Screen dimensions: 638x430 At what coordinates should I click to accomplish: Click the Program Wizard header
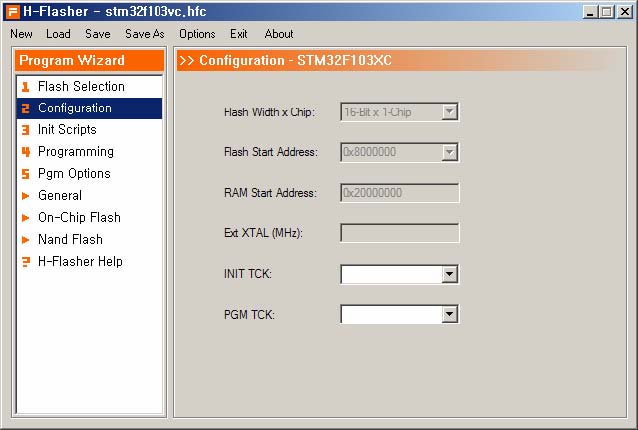(90, 61)
